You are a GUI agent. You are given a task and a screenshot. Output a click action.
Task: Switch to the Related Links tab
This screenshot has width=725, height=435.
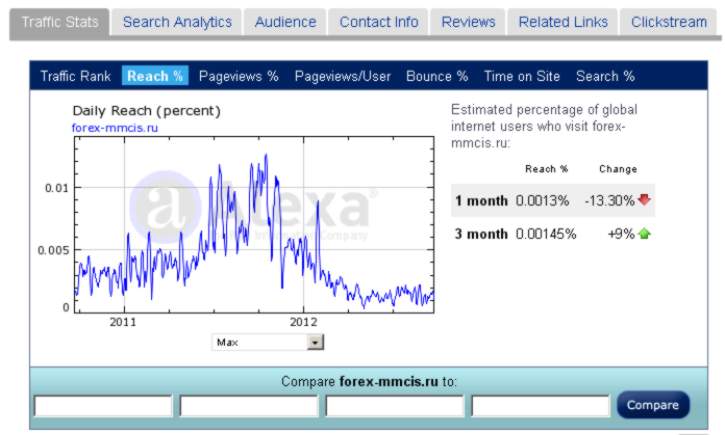563,22
